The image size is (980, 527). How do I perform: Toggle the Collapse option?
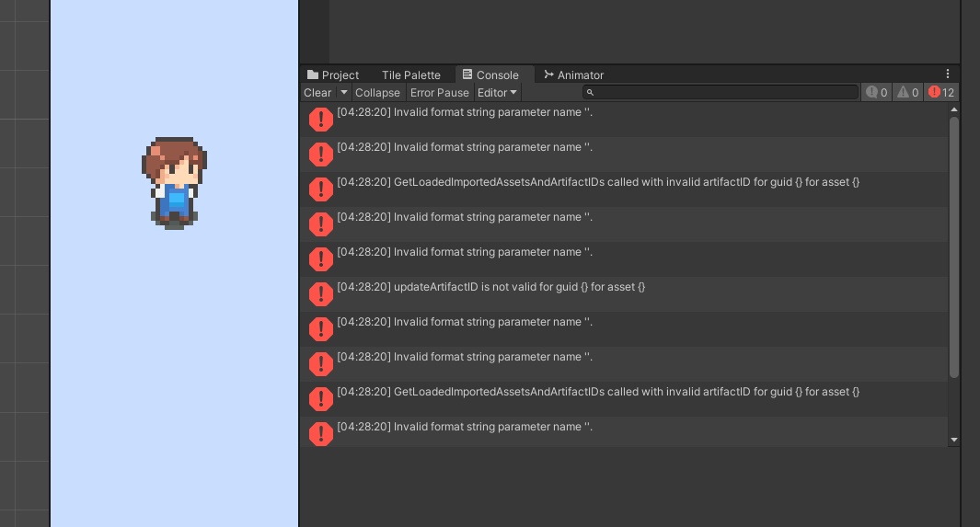coord(377,92)
